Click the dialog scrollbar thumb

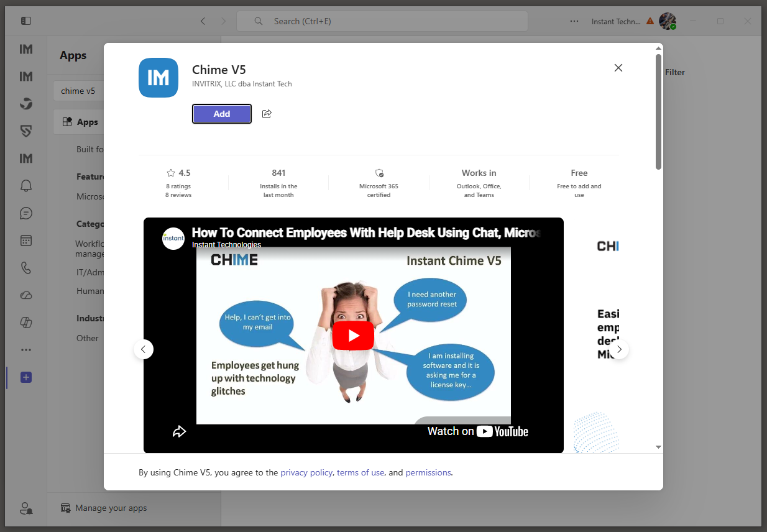[658, 112]
